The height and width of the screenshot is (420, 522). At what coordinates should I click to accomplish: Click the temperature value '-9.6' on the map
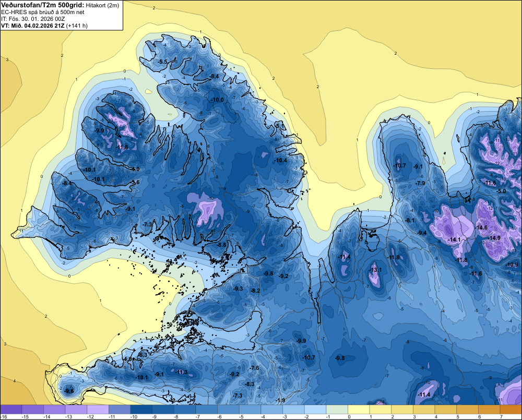(69, 391)
